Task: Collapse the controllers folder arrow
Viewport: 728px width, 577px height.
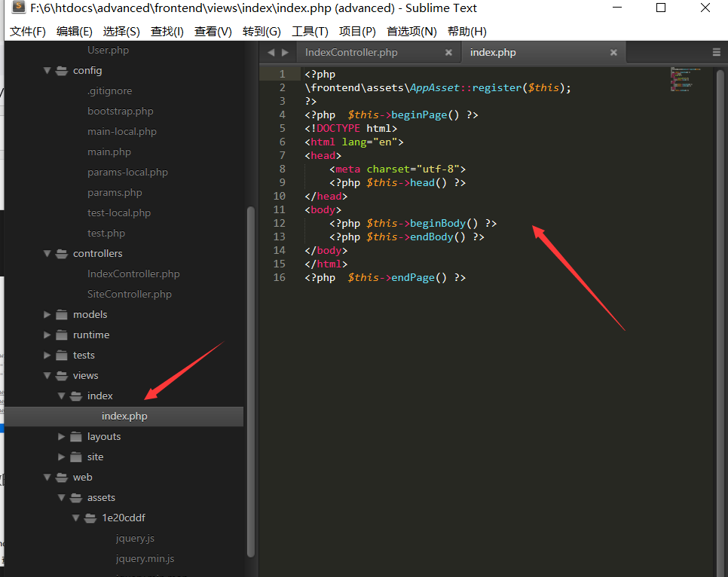Action: [x=47, y=253]
